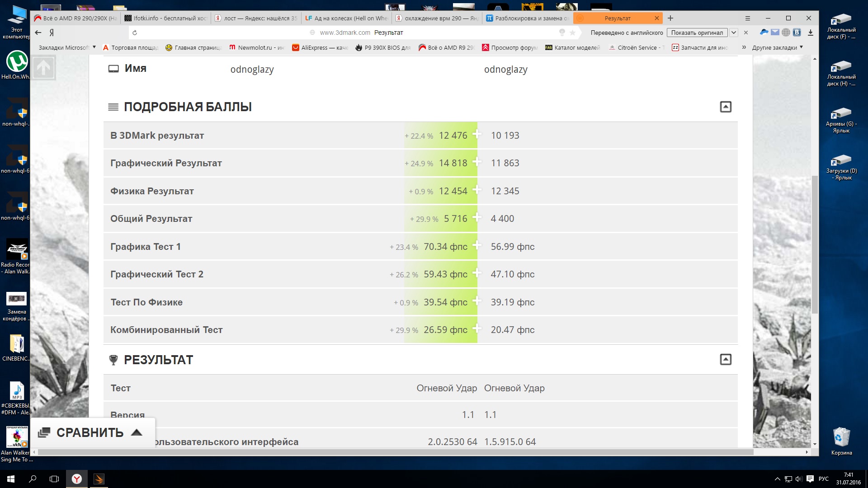Open translation options dropdown arrow
This screenshot has height=488, width=868.
click(x=734, y=33)
